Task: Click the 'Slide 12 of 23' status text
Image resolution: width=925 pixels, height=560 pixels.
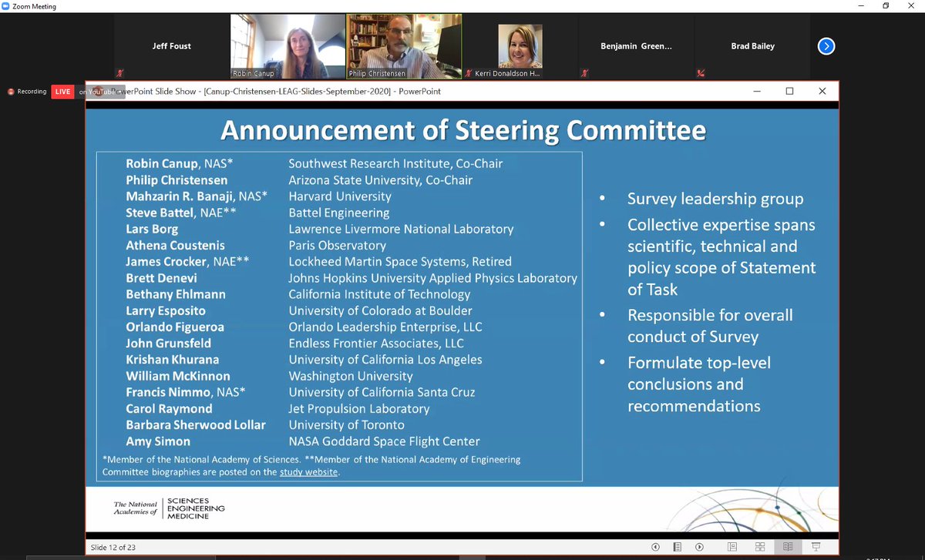Action: click(x=113, y=548)
